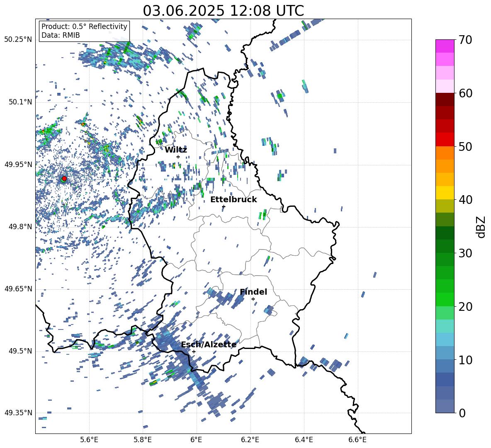This screenshot has width=491, height=448.
Task: Click colorbar tick label 30
Action: tap(465, 253)
